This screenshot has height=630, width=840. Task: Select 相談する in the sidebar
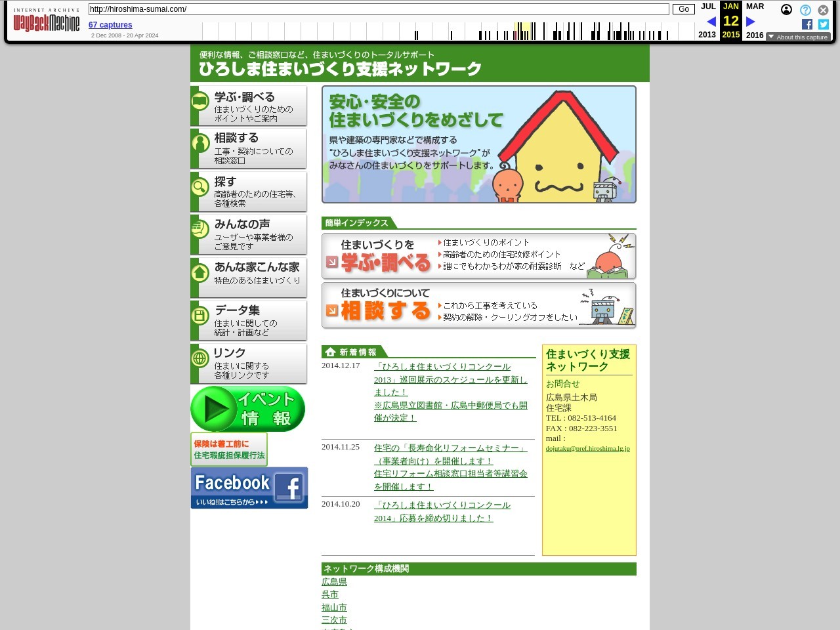(249, 148)
